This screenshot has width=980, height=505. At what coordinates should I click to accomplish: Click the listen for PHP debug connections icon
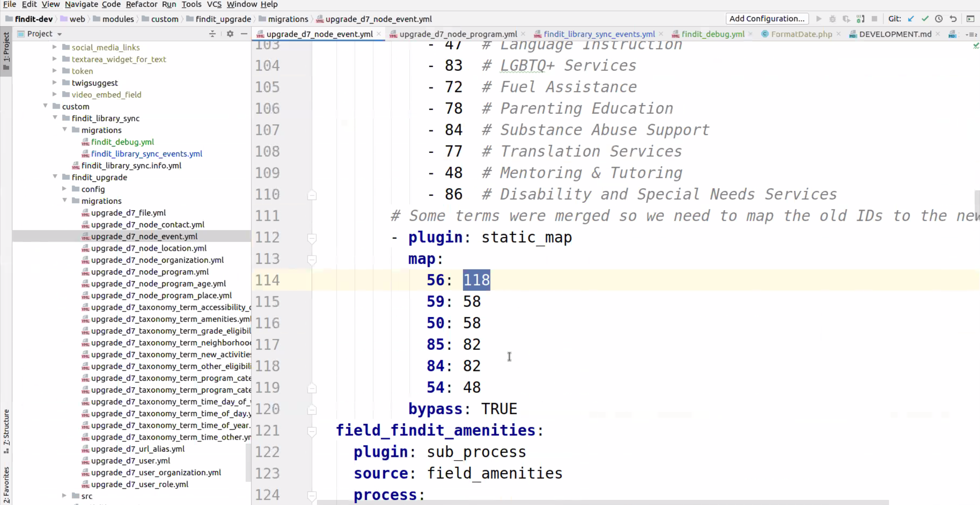pos(860,19)
